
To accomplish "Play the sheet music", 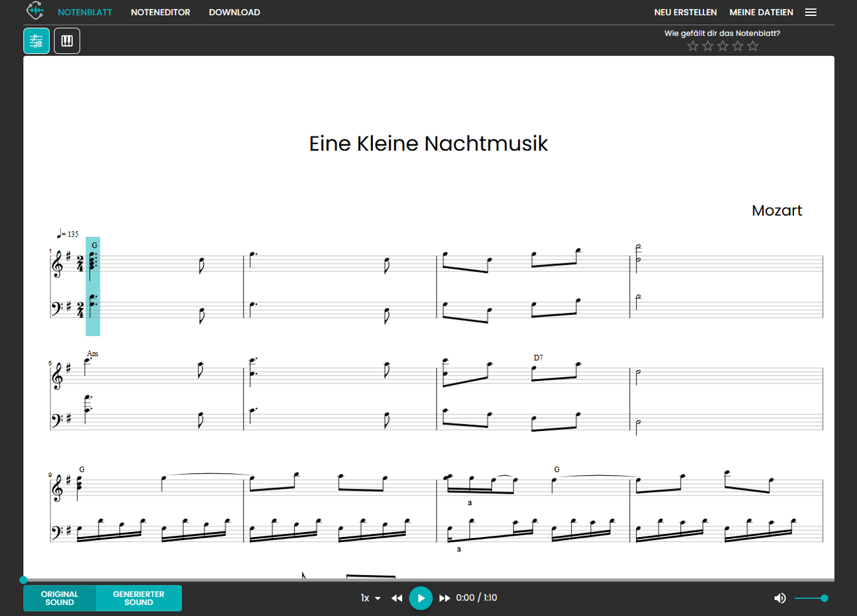I will [421, 598].
